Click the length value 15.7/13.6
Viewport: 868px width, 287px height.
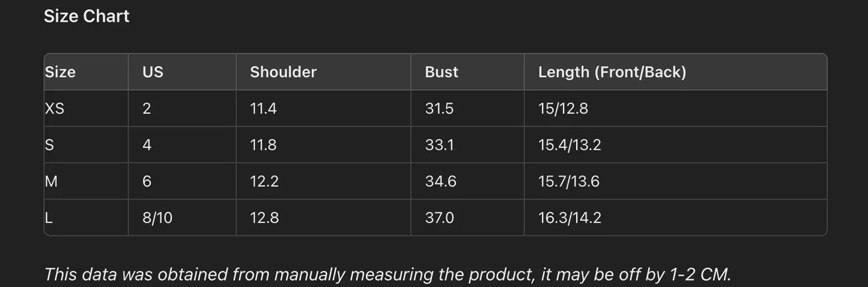coord(569,181)
